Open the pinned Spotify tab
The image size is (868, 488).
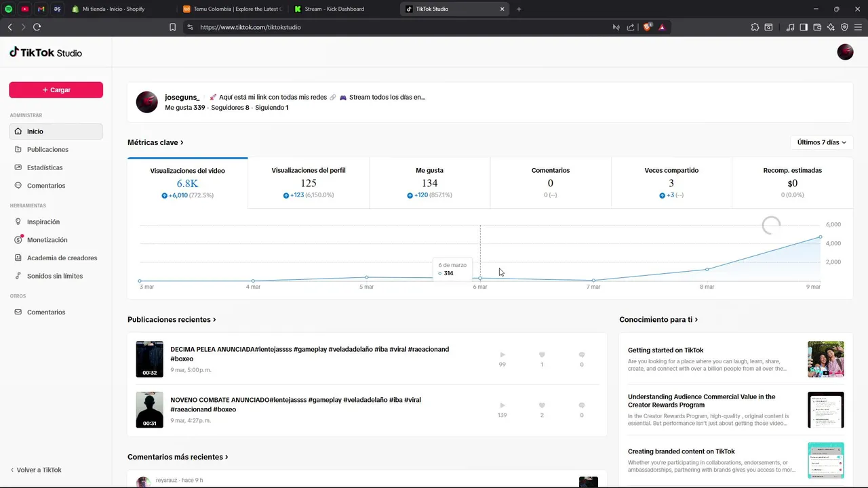pyautogui.click(x=9, y=9)
